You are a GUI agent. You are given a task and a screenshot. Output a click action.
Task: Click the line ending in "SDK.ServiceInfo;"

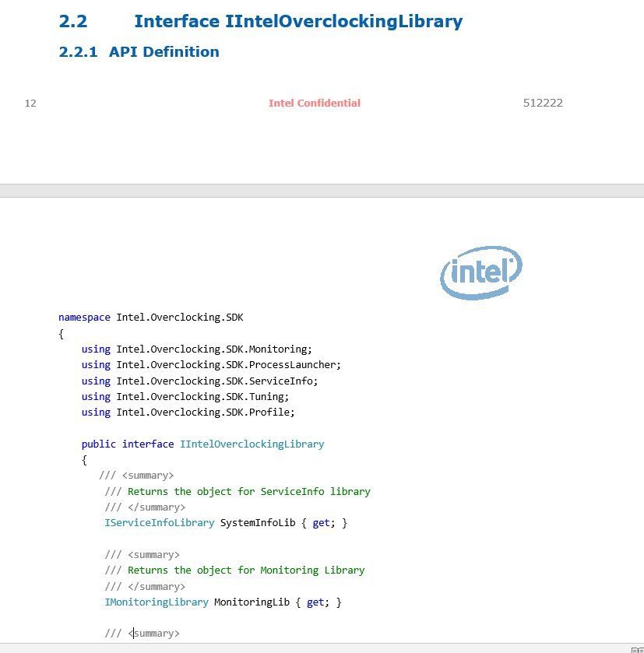pos(199,381)
